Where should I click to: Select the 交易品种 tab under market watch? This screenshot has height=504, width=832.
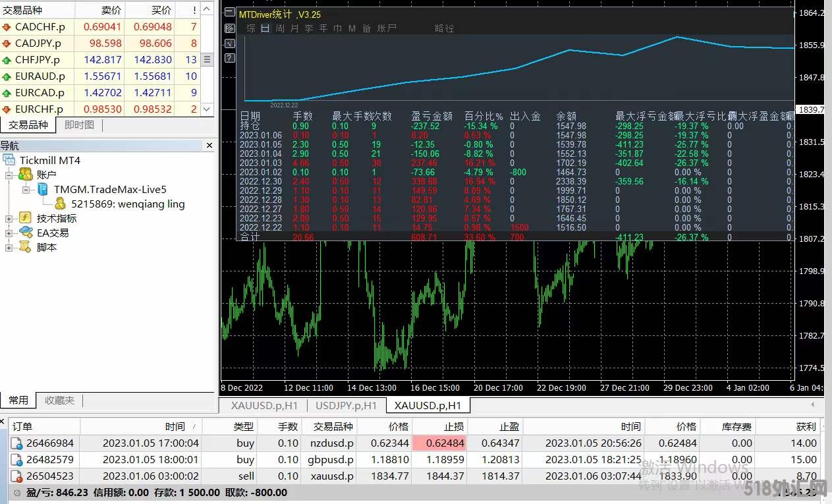click(28, 125)
